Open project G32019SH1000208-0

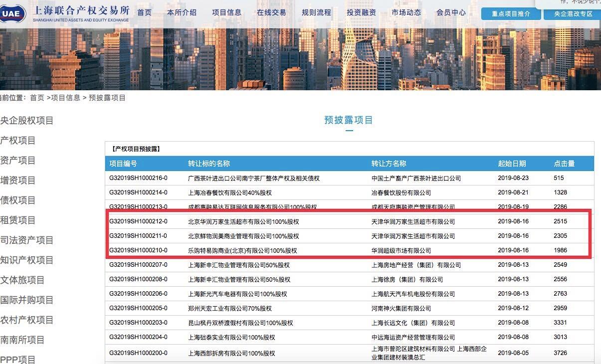click(138, 279)
